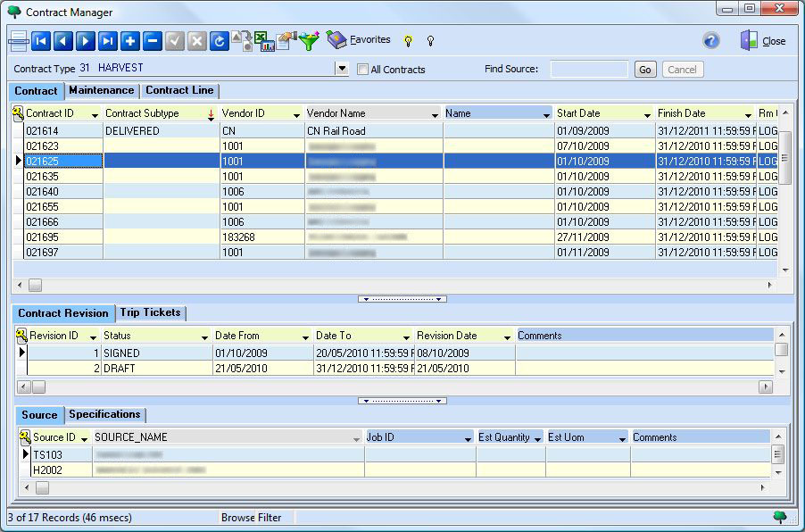Enable the All Contracts checkbox
The height and width of the screenshot is (532, 805).
pos(363,70)
